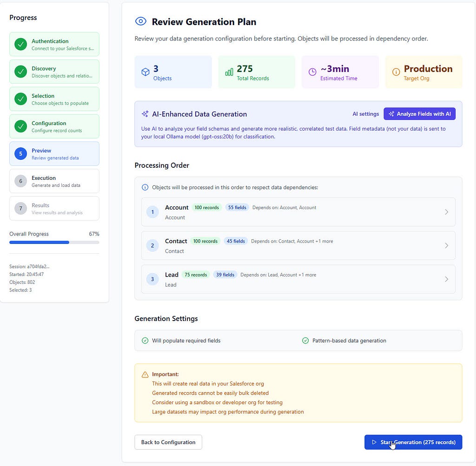Expand the Lead row chevron
Viewport: 476px width, 466px height.
447,279
